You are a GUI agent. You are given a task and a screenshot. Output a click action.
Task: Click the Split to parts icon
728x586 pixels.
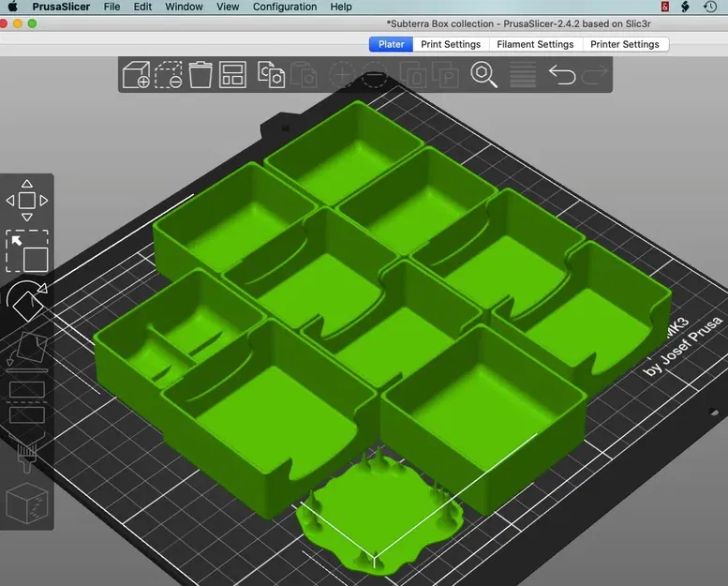445,75
